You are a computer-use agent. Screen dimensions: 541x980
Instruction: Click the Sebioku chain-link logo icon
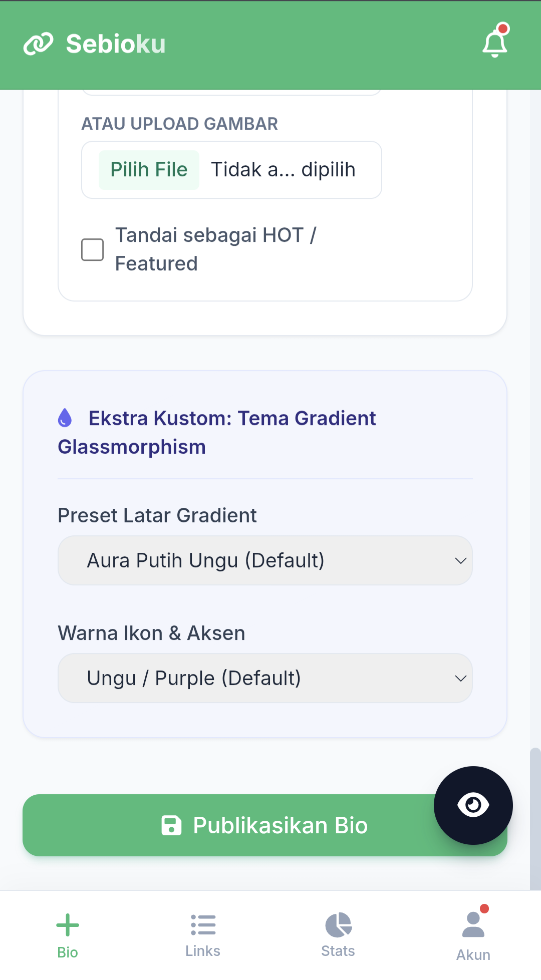coord(38,44)
